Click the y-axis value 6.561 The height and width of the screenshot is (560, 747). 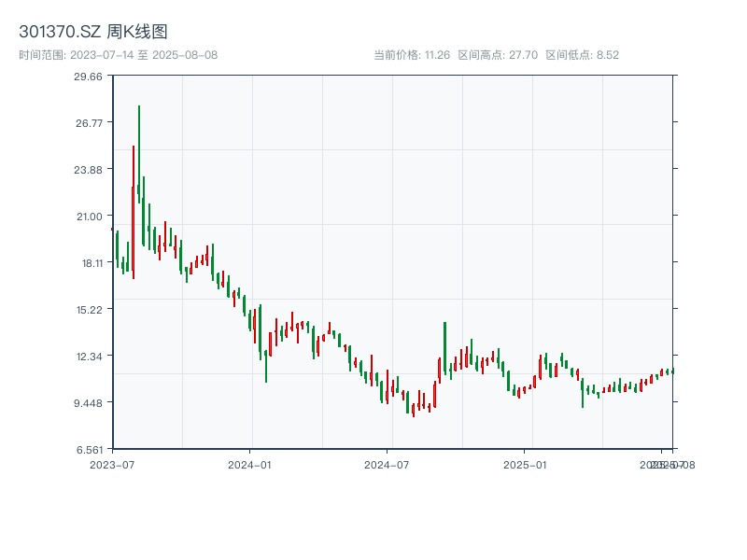point(90,450)
